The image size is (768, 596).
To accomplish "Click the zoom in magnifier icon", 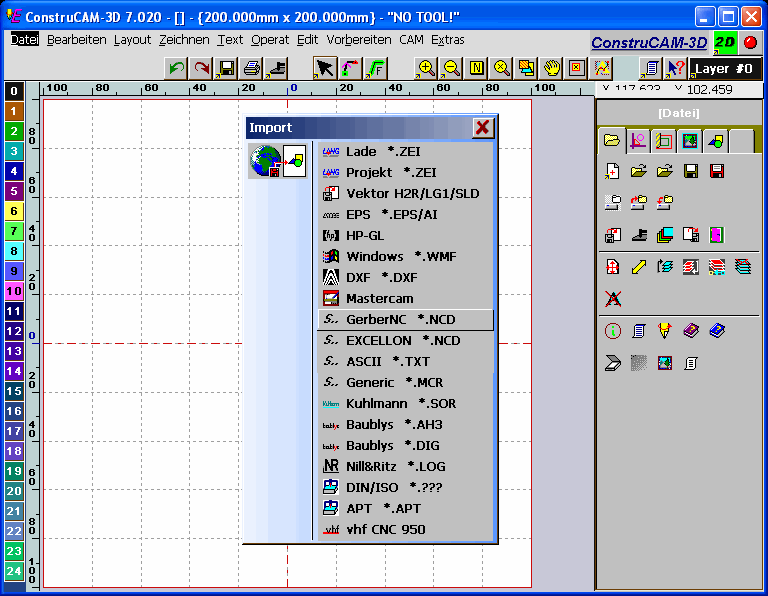I will (x=427, y=68).
